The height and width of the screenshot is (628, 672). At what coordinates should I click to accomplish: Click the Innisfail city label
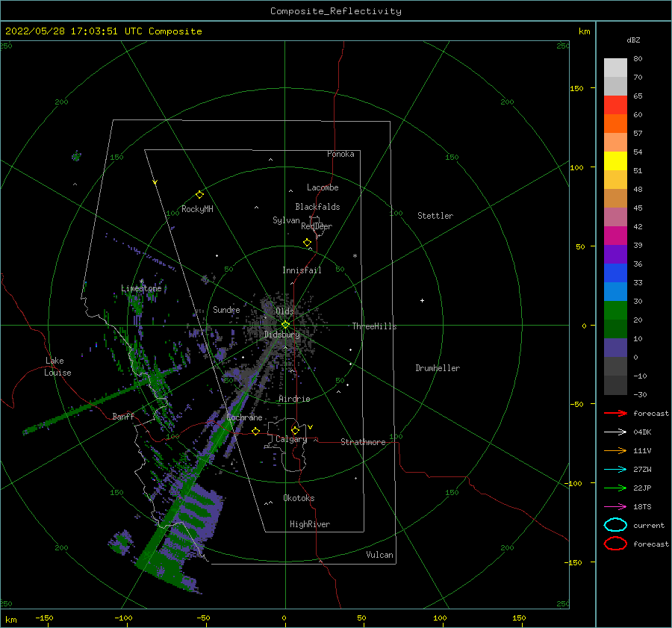302,270
